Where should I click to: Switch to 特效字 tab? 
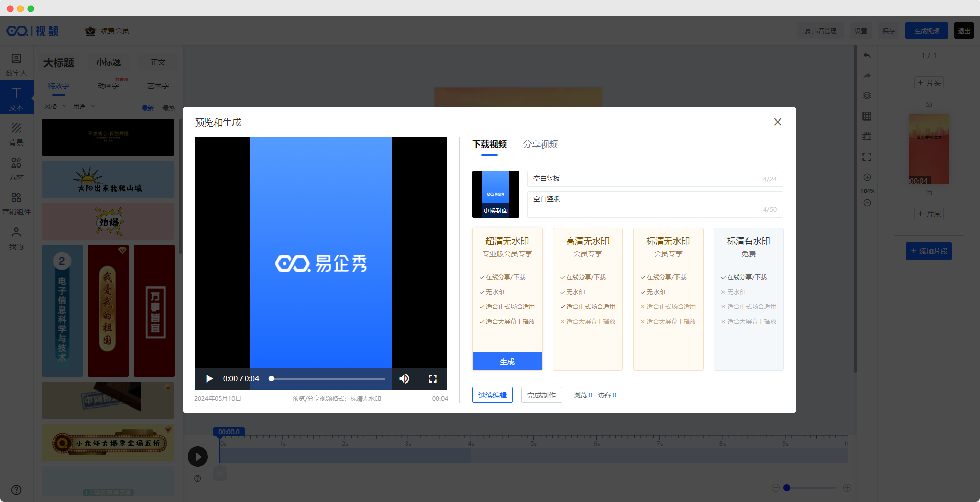(x=59, y=86)
